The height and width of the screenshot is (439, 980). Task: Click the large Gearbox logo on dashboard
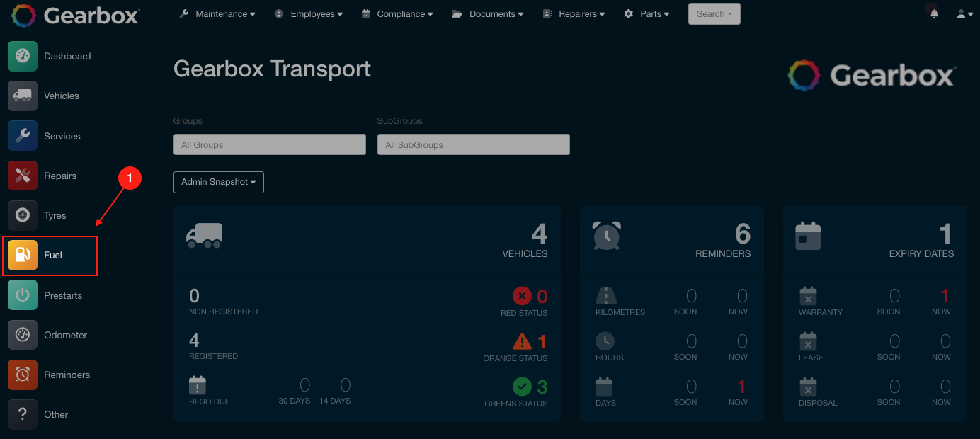pyautogui.click(x=872, y=75)
